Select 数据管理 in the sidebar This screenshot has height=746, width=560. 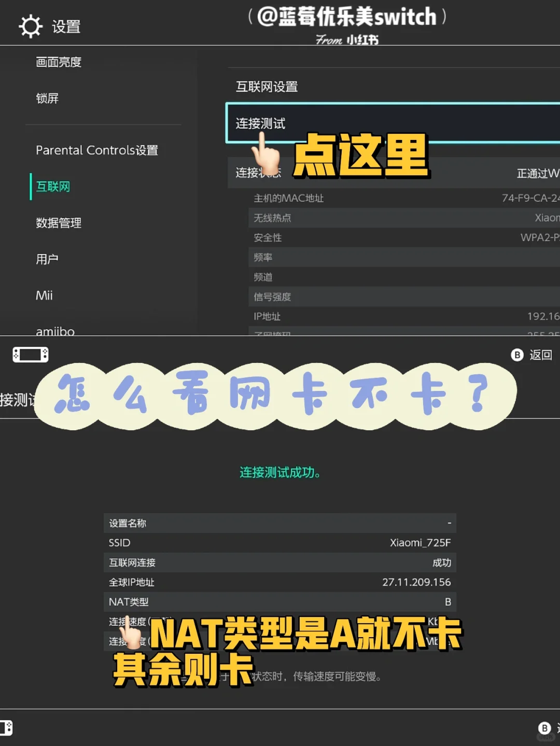click(x=59, y=223)
